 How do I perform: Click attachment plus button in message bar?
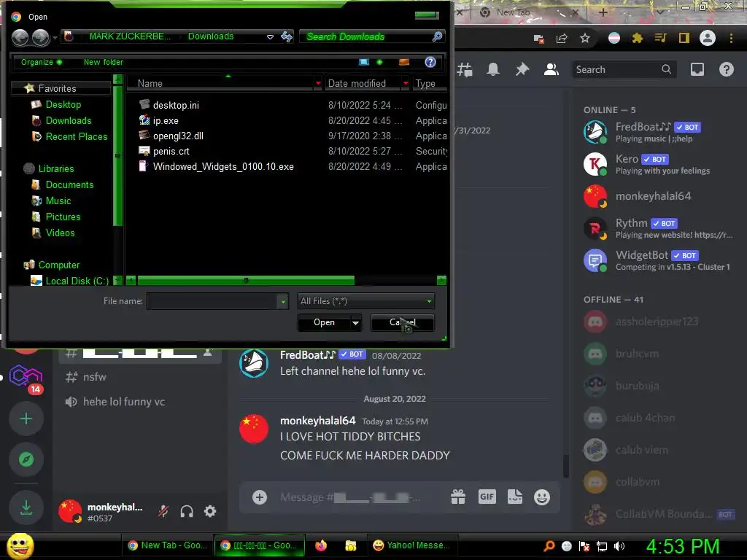tap(260, 497)
